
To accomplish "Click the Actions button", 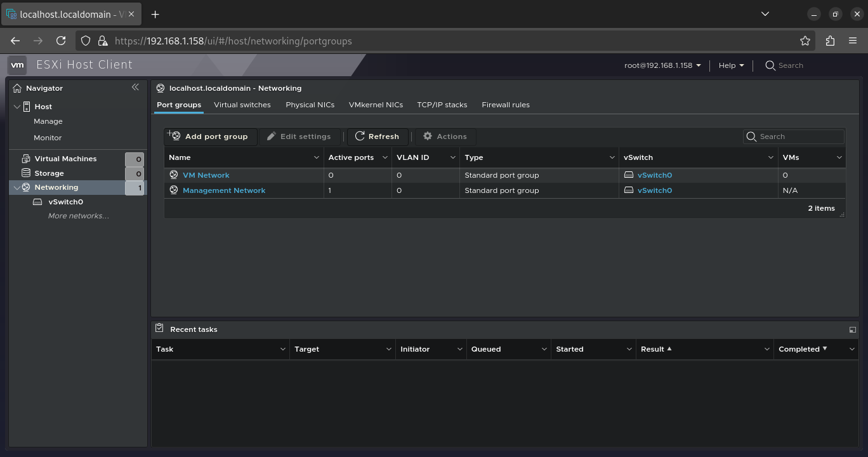I will [x=445, y=136].
